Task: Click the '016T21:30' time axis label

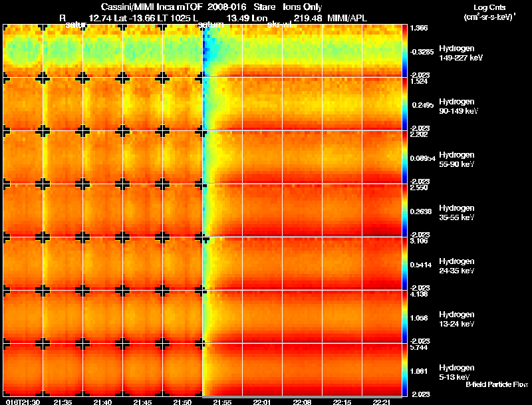Action: [23, 402]
